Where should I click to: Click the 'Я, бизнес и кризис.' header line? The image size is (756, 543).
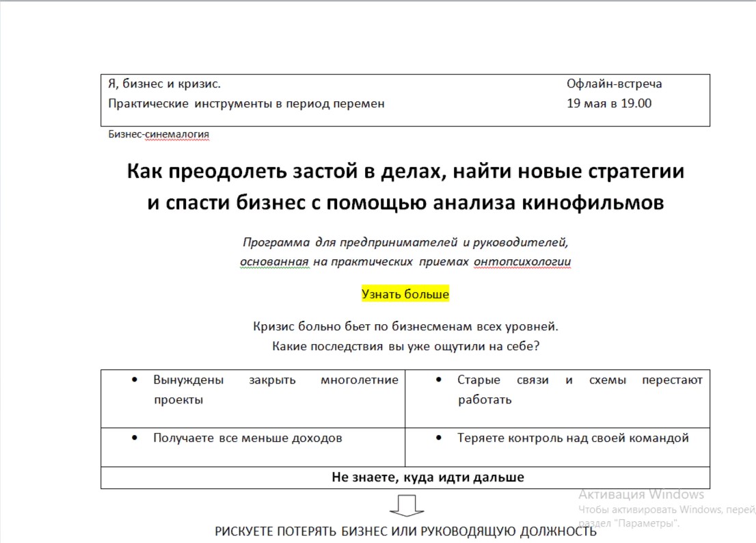(x=165, y=84)
